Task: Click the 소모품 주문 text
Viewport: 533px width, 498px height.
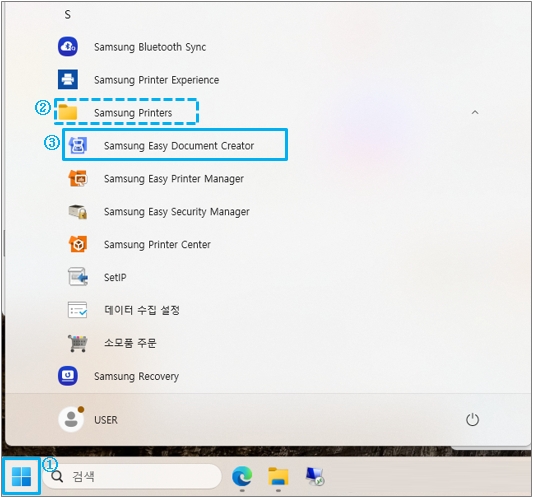Action: coord(130,343)
